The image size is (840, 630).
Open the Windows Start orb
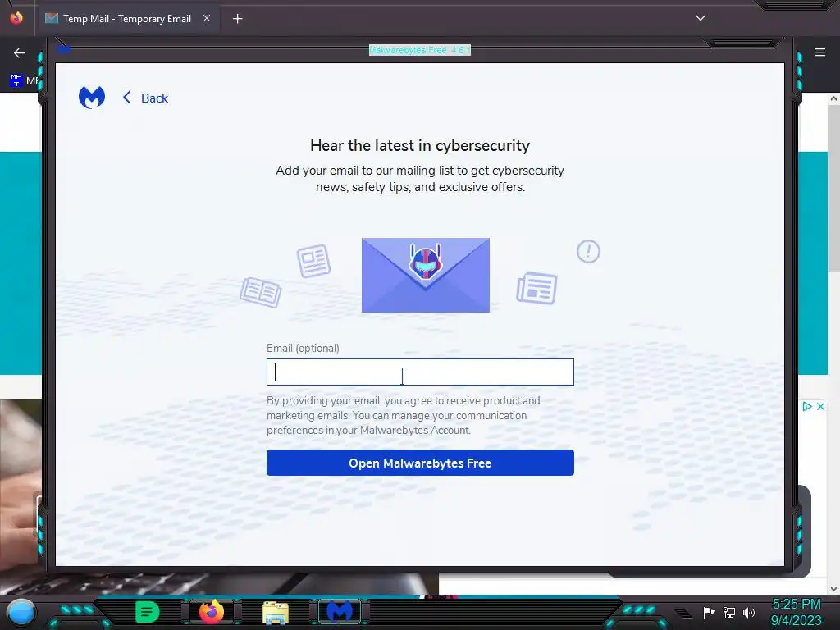click(21, 612)
